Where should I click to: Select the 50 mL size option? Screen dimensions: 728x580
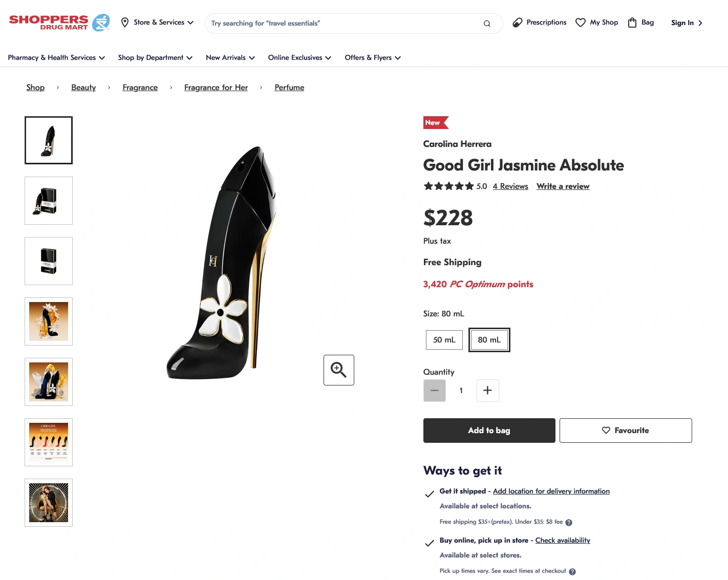coord(444,340)
